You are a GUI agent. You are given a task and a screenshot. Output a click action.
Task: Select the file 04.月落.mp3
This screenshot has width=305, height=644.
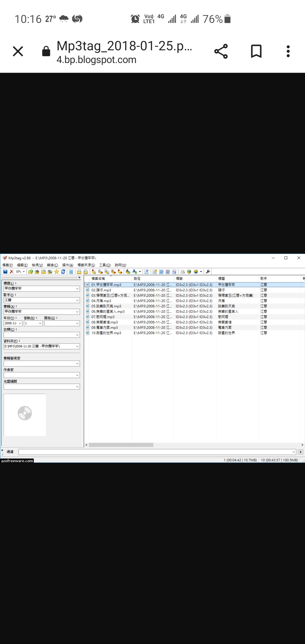tap(101, 301)
